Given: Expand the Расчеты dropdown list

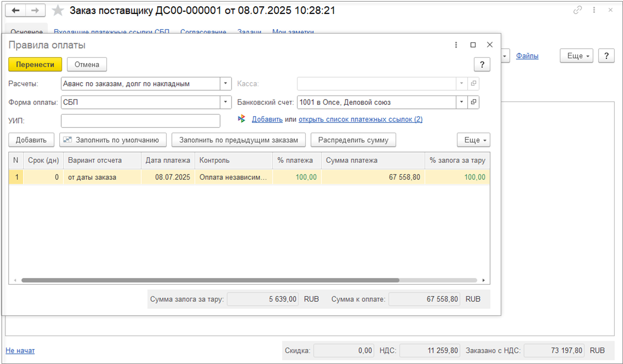Looking at the screenshot, I should 226,83.
